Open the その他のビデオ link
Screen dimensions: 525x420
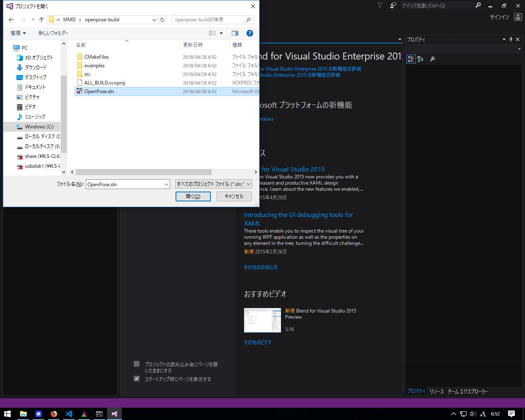258,342
